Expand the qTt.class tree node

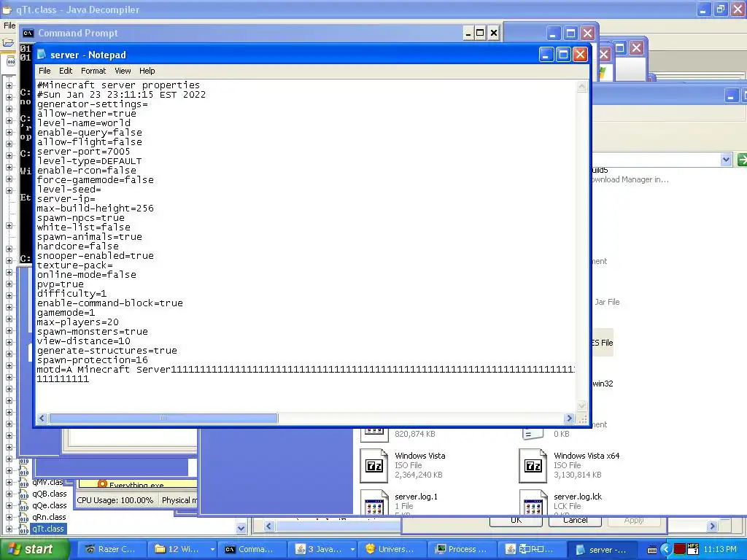tap(9, 529)
